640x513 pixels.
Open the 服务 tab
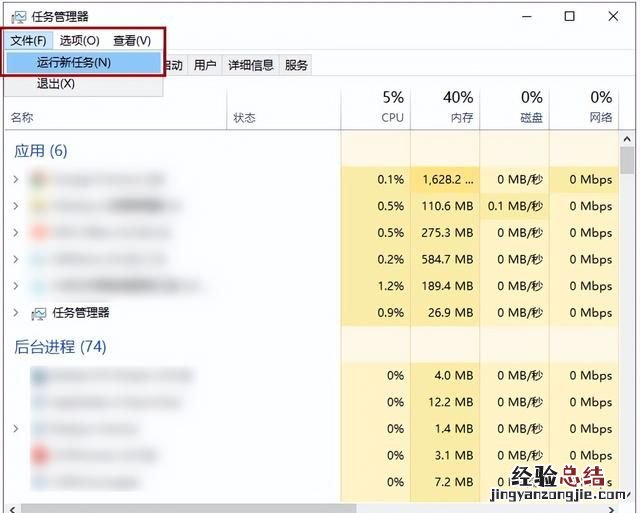pos(296,65)
